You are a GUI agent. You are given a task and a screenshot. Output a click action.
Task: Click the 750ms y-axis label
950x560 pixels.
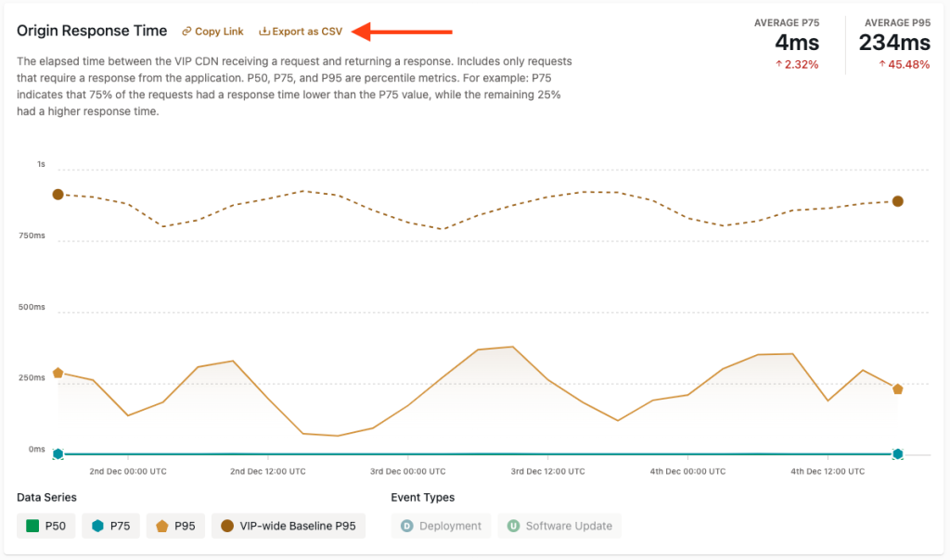[x=32, y=235]
